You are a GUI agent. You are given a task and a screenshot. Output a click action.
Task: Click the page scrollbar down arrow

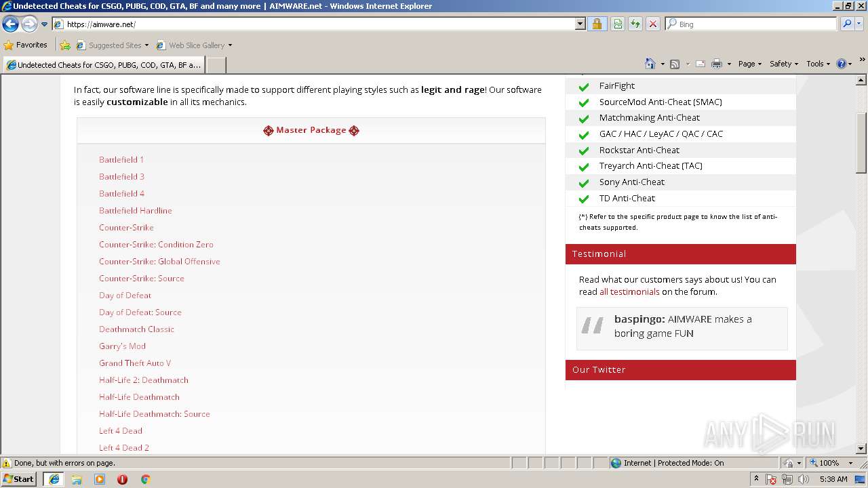pos(861,449)
